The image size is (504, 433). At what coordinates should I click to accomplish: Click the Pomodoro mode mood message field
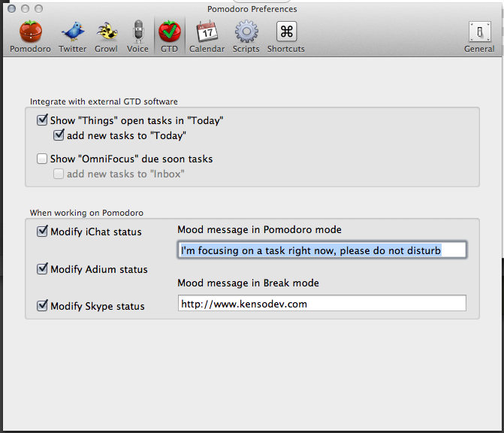point(322,250)
